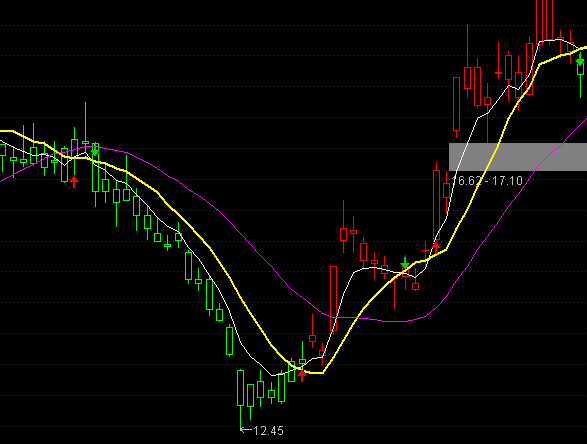Select the tall red candle crossing magenta line
Screen dimensions: 587x444
(x=333, y=299)
